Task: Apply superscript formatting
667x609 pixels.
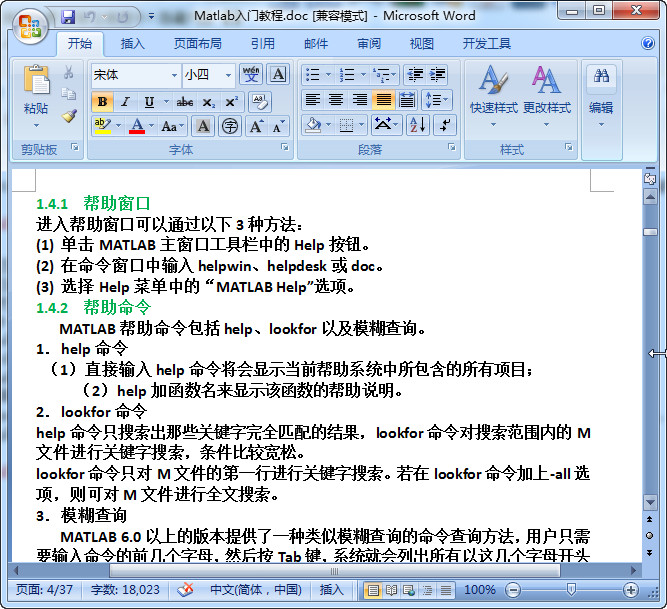Action: tap(231, 102)
